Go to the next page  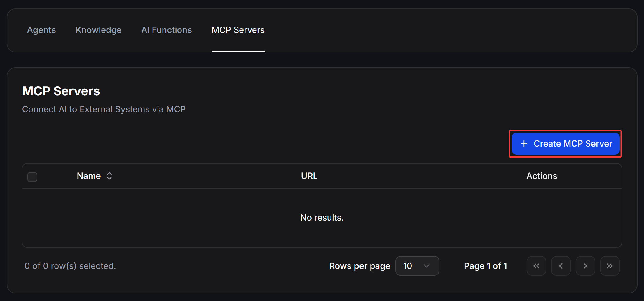(x=585, y=266)
